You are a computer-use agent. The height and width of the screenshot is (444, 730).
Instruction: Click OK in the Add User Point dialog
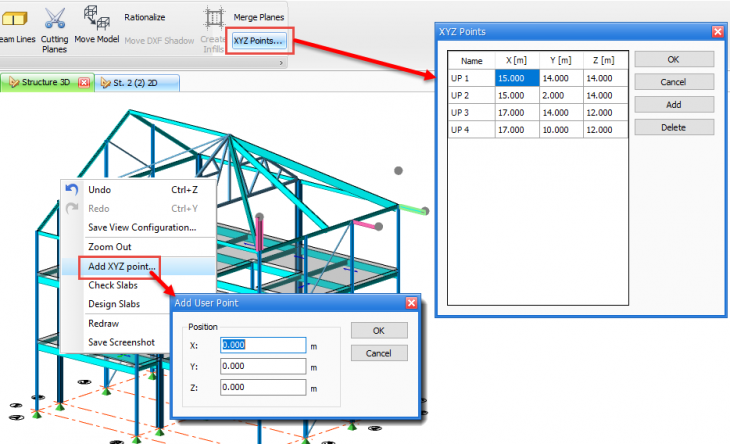click(x=379, y=330)
